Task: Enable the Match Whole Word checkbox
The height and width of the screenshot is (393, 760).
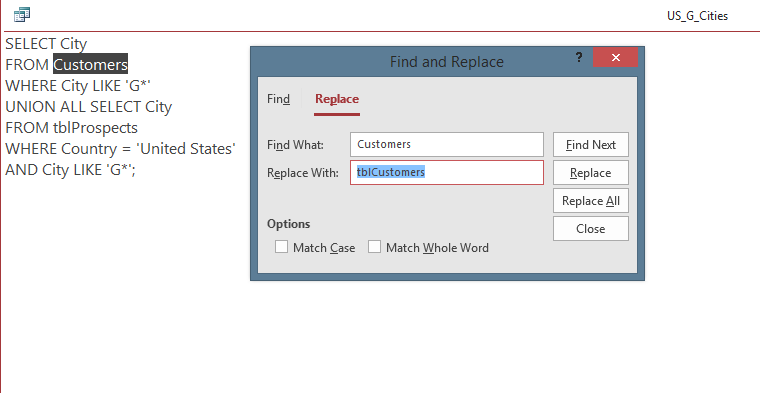Action: (x=374, y=247)
